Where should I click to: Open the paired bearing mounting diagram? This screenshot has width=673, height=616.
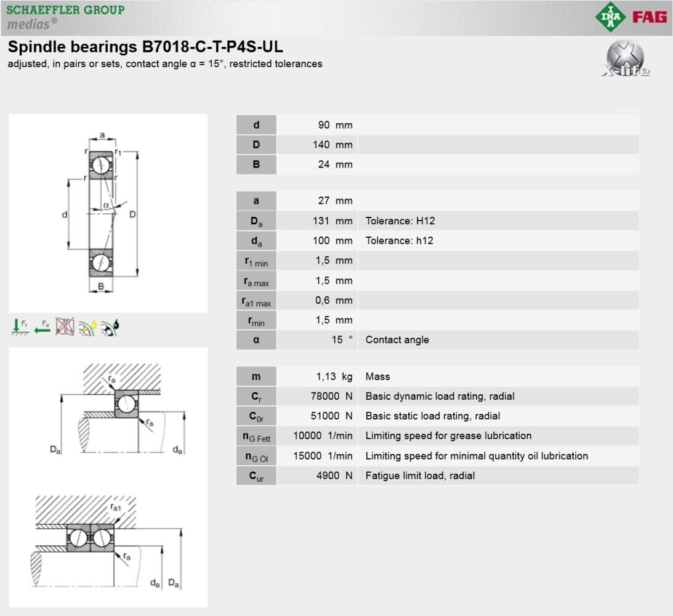108,542
